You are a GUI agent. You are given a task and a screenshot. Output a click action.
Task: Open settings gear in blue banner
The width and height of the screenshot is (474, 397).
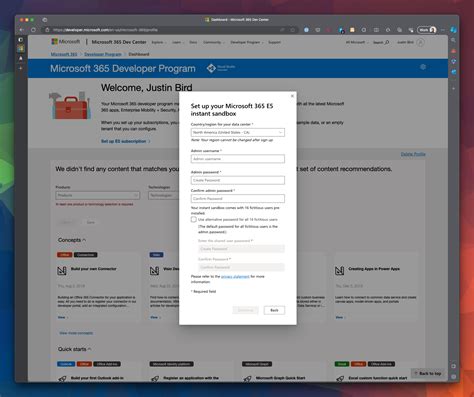pos(423,67)
